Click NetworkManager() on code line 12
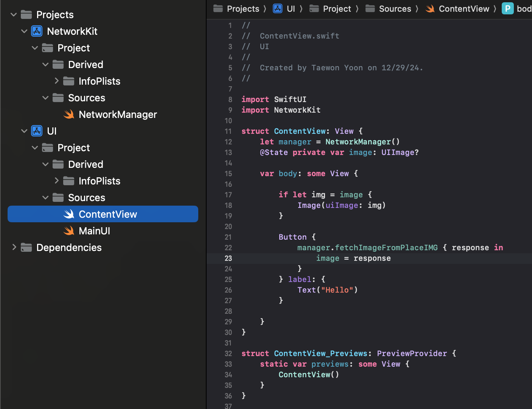The image size is (532, 409). (x=362, y=142)
